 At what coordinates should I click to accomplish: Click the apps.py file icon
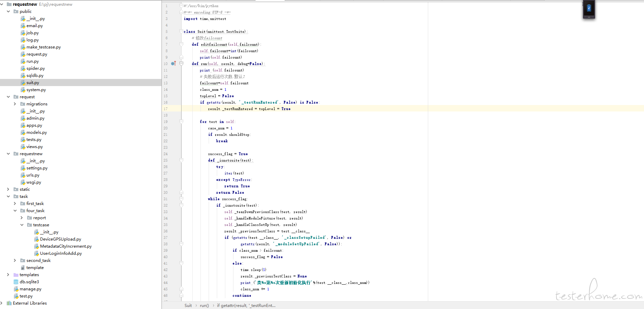click(x=23, y=125)
